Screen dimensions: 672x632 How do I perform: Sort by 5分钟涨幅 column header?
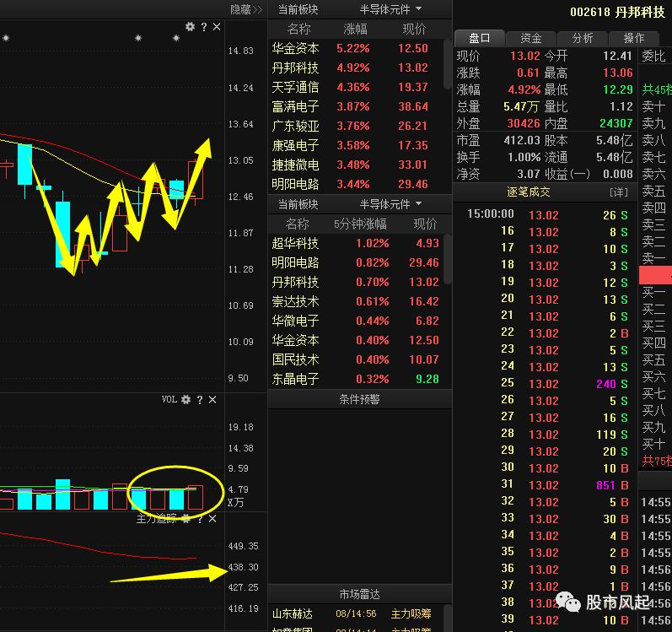pos(360,224)
